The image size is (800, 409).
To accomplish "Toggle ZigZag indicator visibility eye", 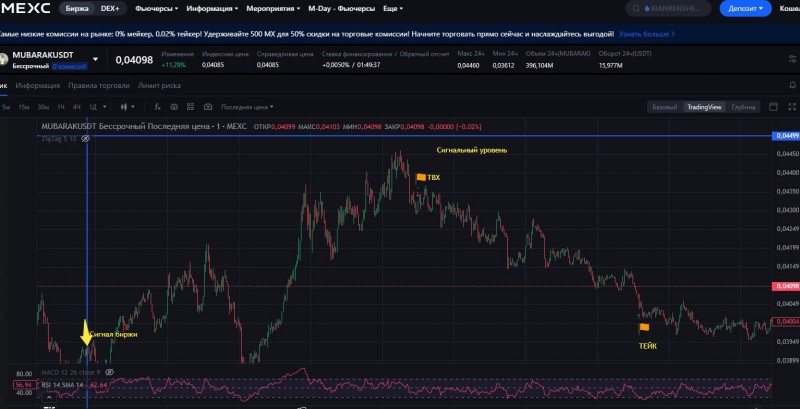I will [x=86, y=138].
